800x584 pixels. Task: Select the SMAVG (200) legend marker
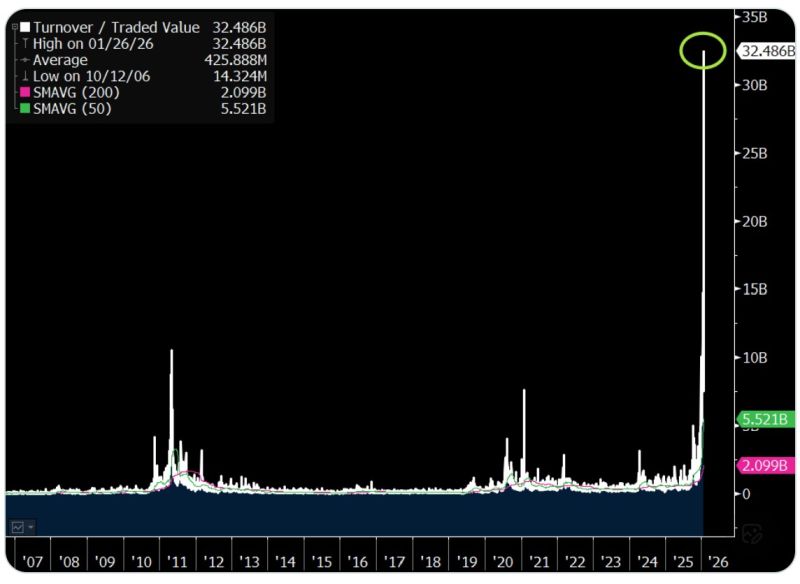(23, 92)
